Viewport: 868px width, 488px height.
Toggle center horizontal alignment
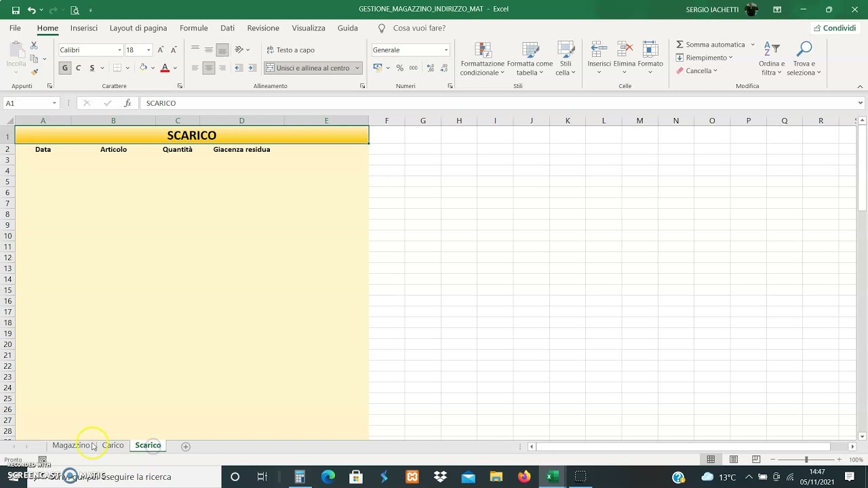[x=209, y=68]
